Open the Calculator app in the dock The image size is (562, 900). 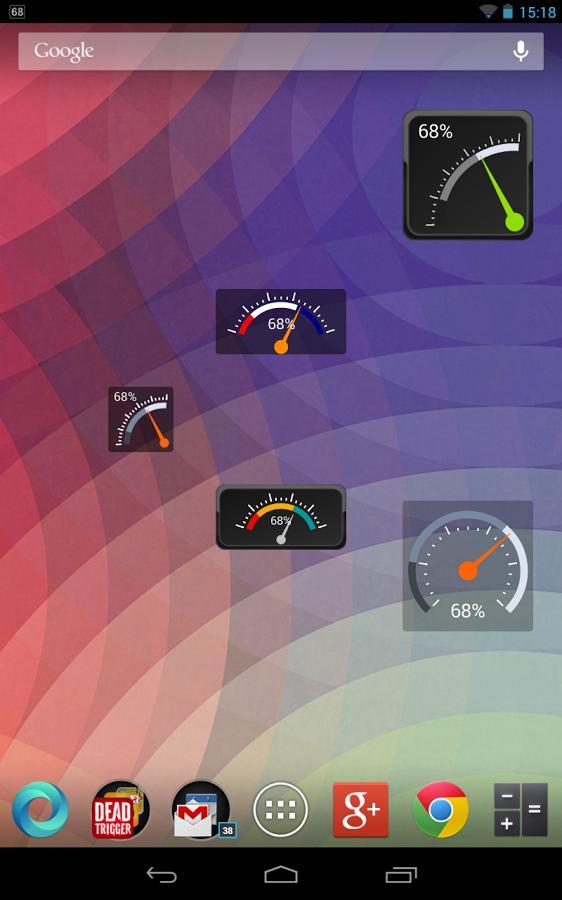521,809
